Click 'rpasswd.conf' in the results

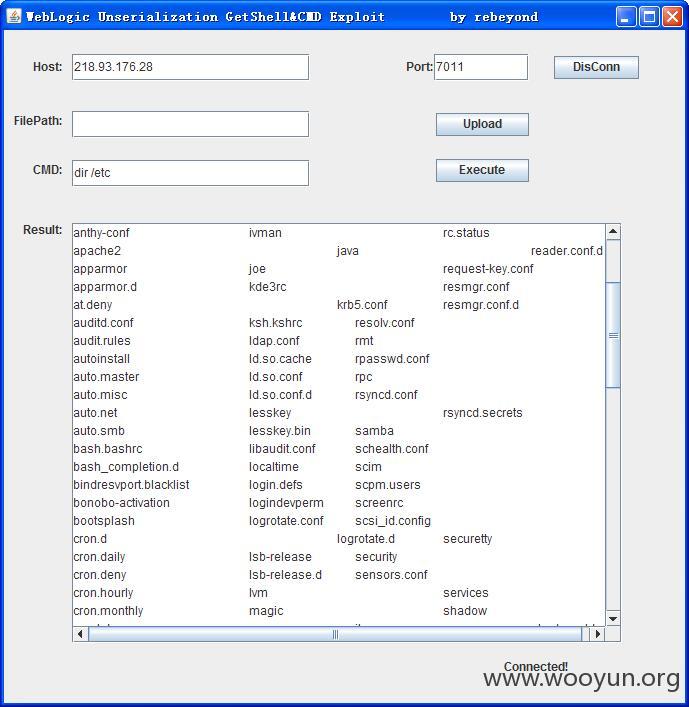[392, 359]
